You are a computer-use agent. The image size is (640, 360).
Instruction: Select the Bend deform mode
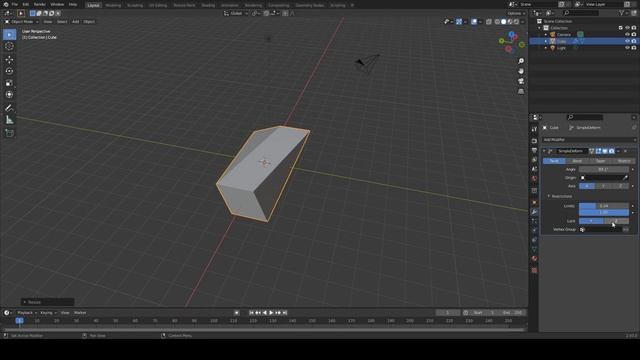[x=577, y=161]
